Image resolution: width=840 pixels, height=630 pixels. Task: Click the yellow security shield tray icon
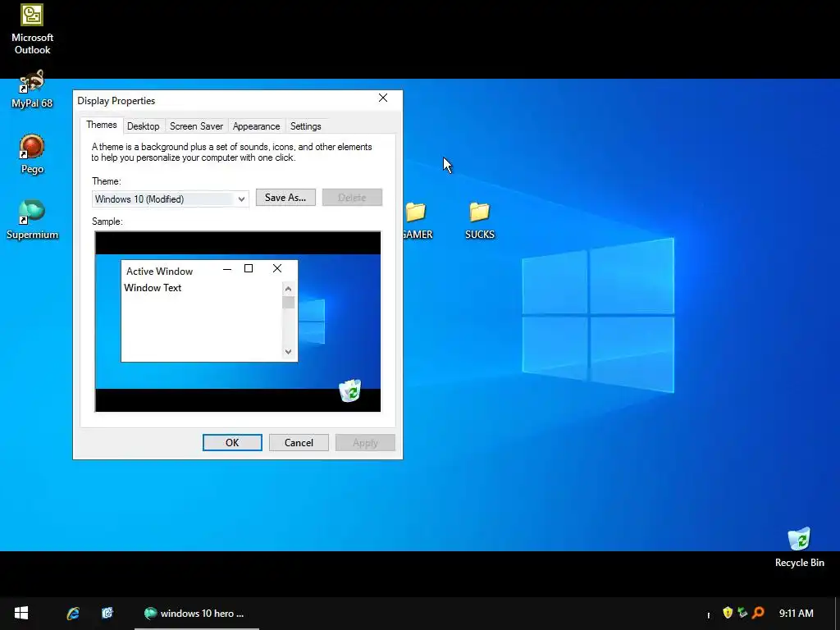click(728, 612)
